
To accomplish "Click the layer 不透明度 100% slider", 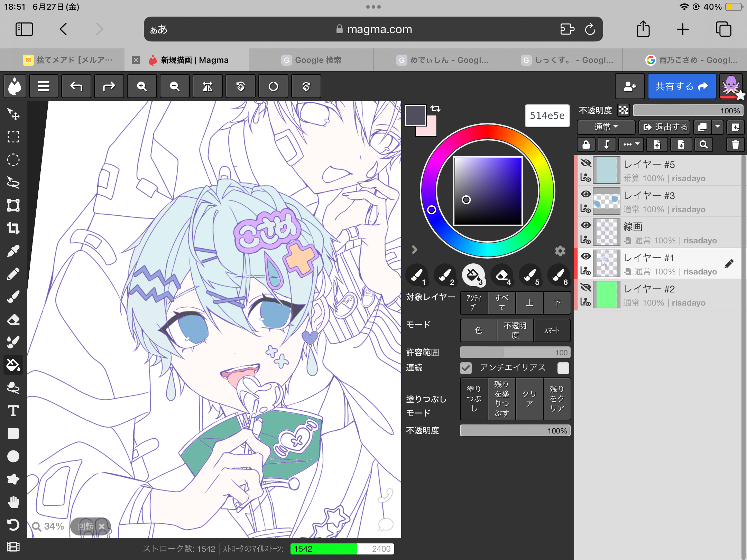I will [x=688, y=111].
